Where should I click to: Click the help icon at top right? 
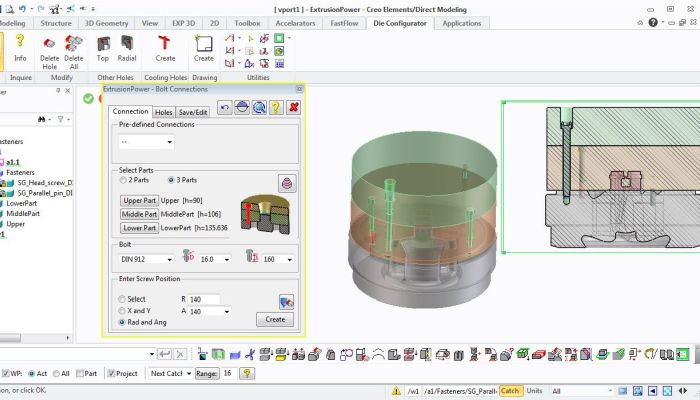pos(653,22)
